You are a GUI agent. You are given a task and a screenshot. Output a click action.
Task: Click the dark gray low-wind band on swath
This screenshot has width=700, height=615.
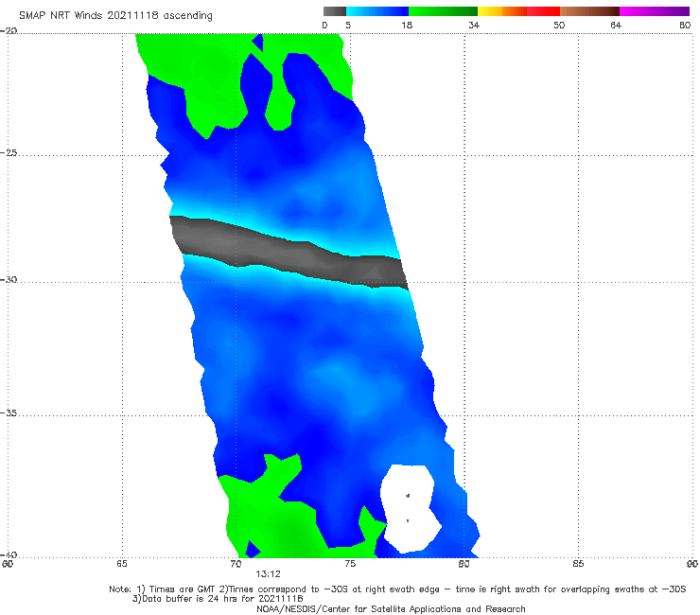pos(289,253)
